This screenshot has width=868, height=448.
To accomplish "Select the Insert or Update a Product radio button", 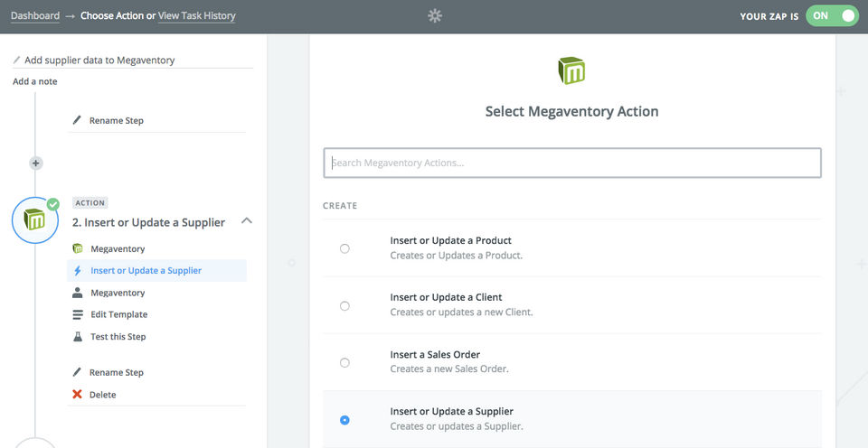I will pyautogui.click(x=344, y=248).
